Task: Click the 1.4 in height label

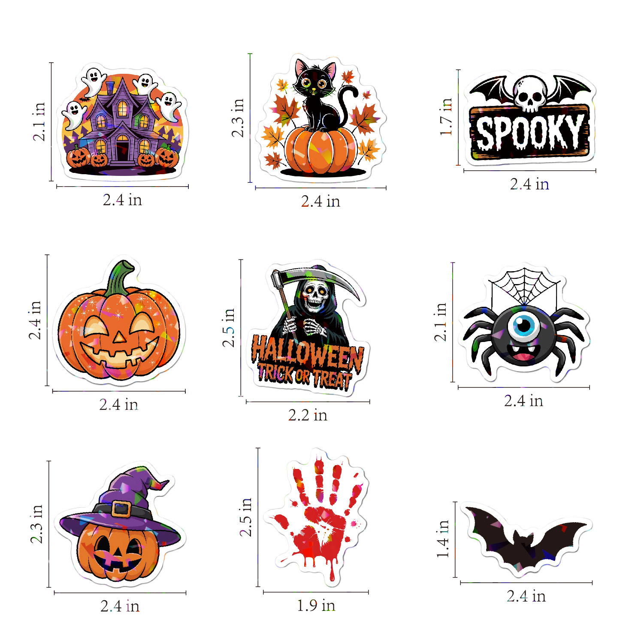Action: [x=443, y=539]
